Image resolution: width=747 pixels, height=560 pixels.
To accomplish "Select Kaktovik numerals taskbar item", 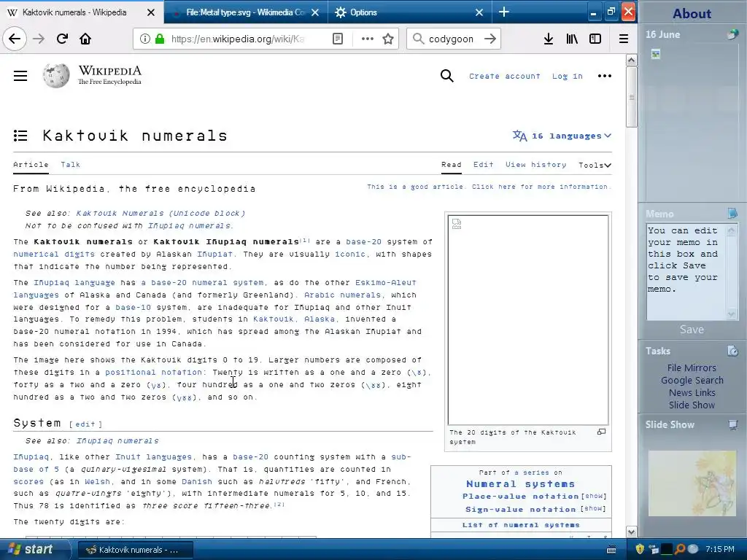I will (135, 550).
